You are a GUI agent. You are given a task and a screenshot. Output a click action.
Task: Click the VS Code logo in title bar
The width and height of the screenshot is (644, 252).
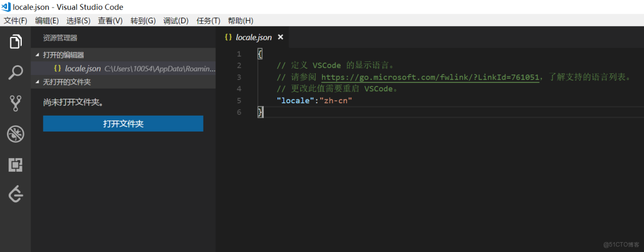tap(6, 7)
